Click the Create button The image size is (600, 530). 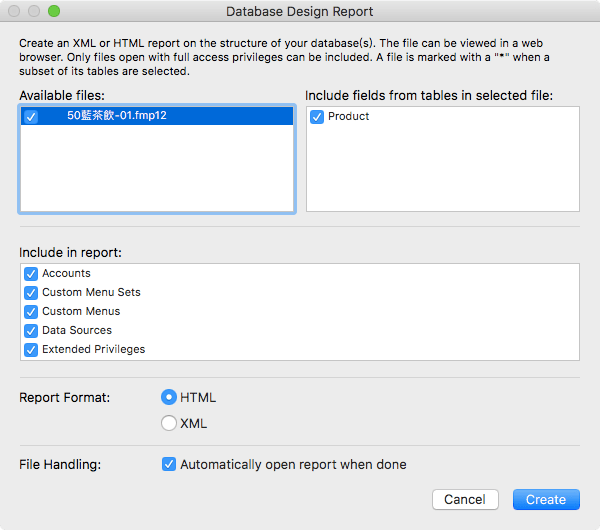click(x=546, y=499)
